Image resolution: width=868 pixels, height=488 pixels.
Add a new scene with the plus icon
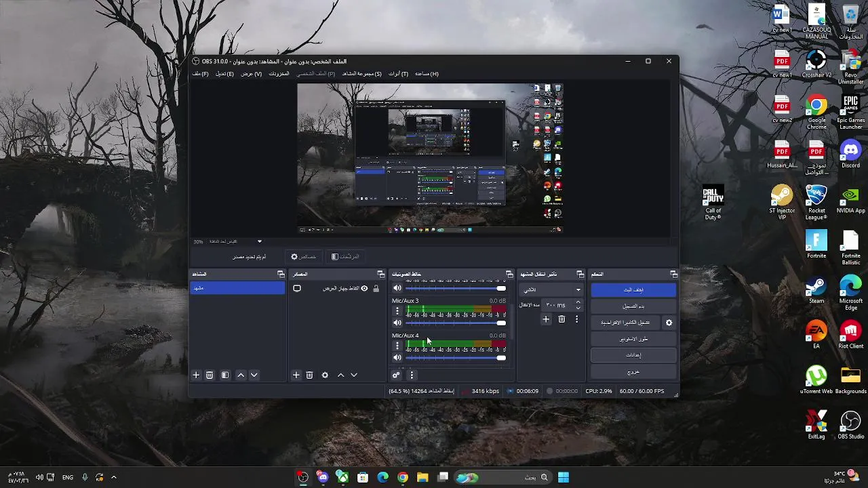196,375
